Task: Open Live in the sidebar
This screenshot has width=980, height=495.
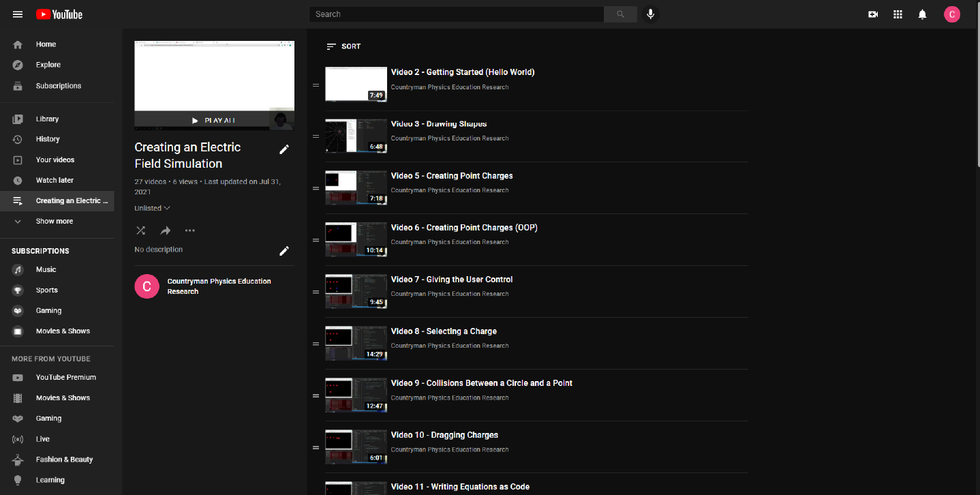Action: [x=57, y=439]
